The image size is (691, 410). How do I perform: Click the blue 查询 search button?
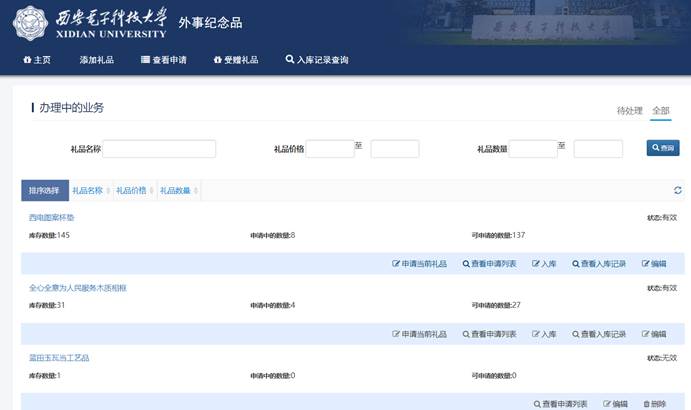[x=662, y=148]
